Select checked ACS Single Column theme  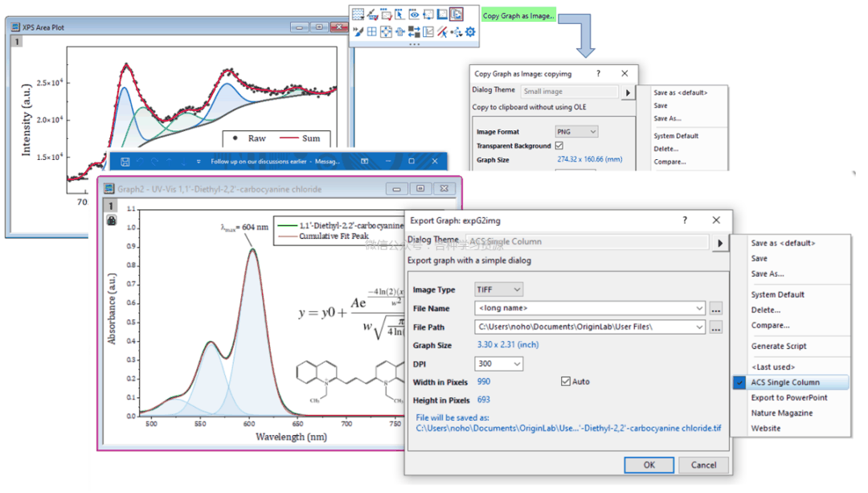pyautogui.click(x=787, y=383)
